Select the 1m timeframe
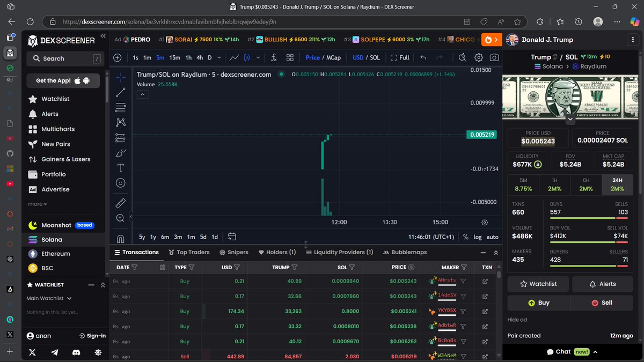The image size is (644, 362). click(x=147, y=57)
